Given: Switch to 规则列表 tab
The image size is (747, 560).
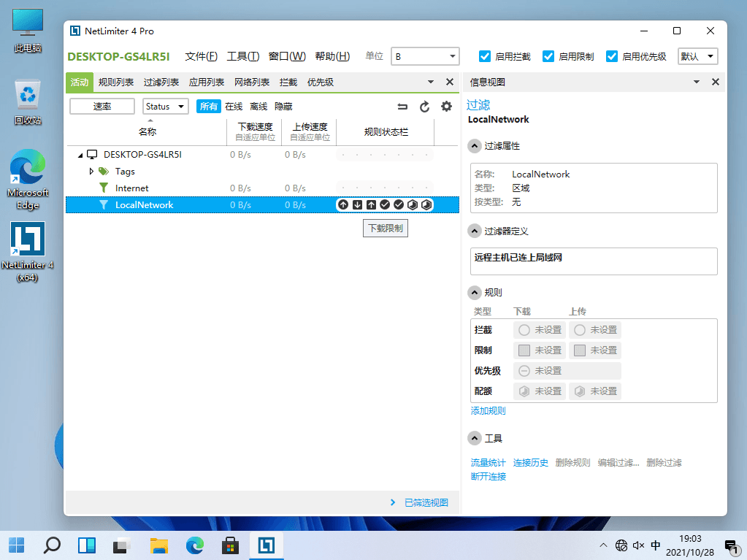Looking at the screenshot, I should (x=116, y=83).
